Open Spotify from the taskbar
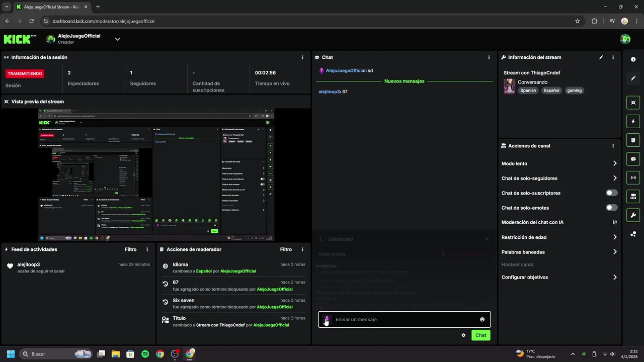The width and height of the screenshot is (644, 362). (145, 354)
